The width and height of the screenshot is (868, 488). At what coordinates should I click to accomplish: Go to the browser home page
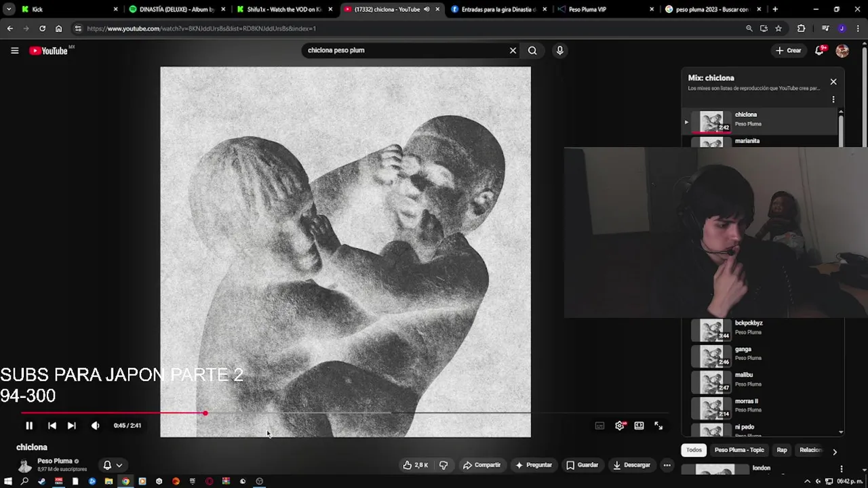point(58,28)
